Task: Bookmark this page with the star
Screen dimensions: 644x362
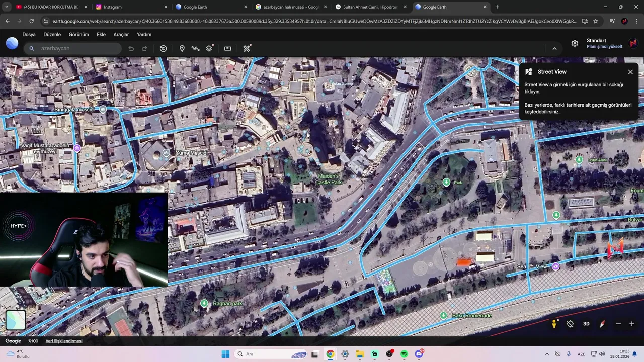Action: pyautogui.click(x=596, y=21)
